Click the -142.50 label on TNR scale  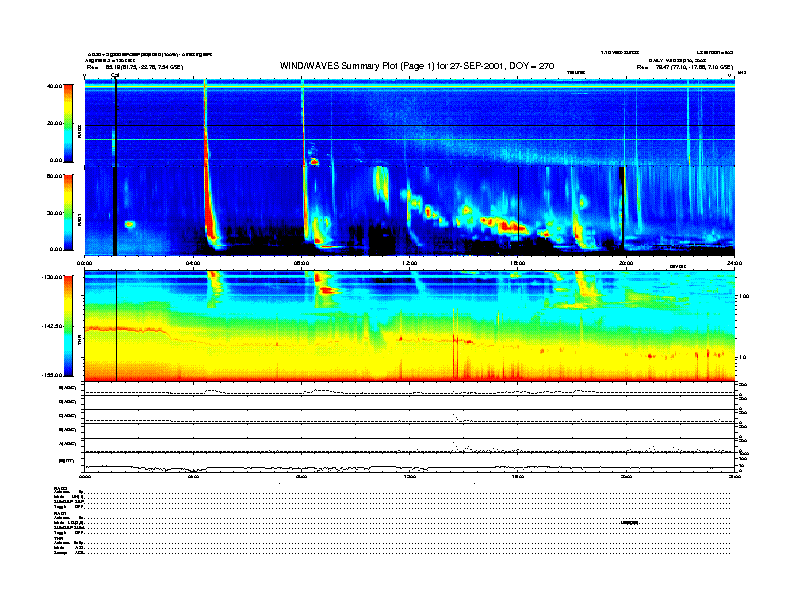pyautogui.click(x=52, y=326)
